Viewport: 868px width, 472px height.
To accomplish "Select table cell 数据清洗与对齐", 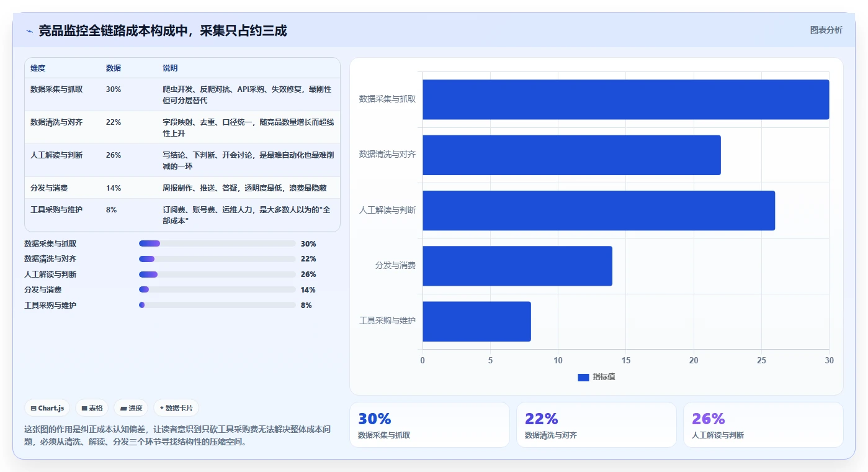I will click(56, 122).
